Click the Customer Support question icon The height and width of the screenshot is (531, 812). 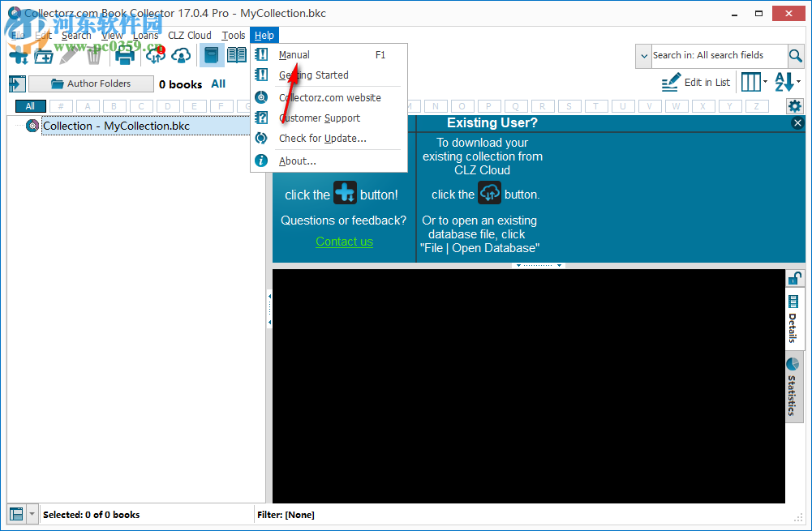click(x=261, y=118)
